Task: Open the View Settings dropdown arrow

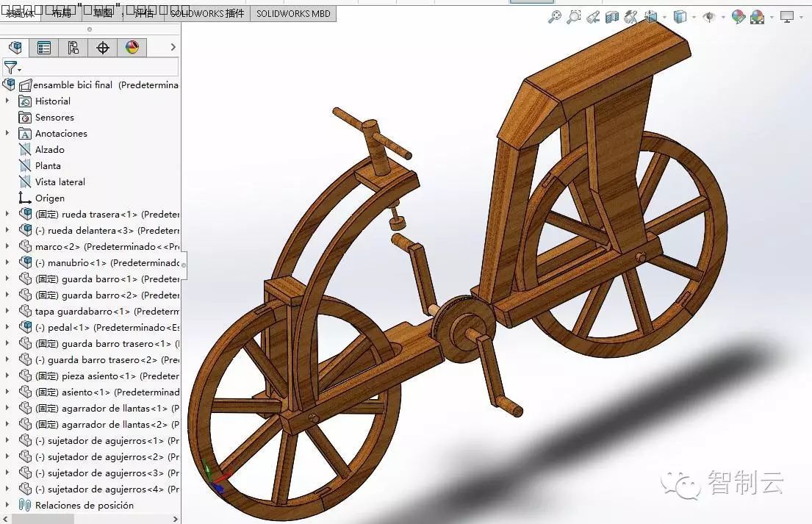Action: coord(801,18)
